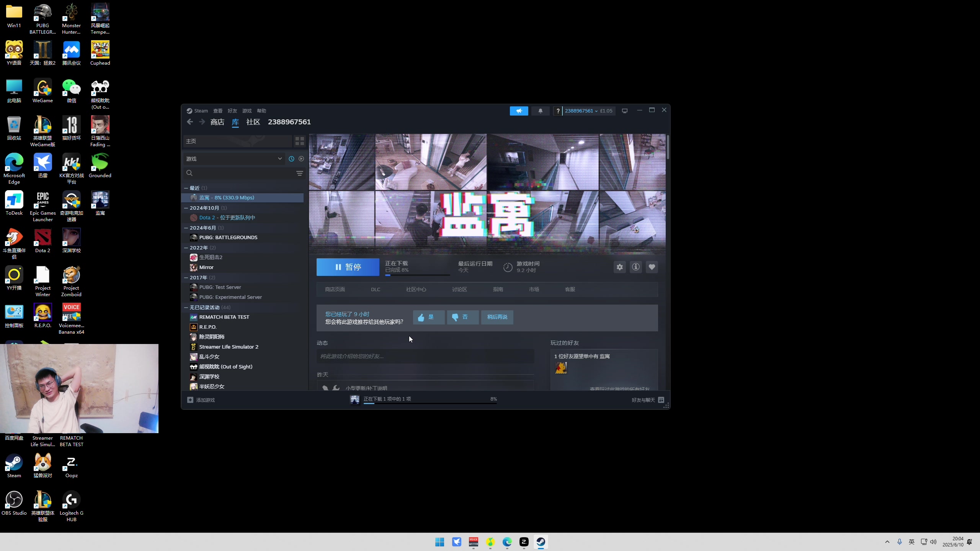
Task: Select Streamer Life Simulator 2 entry
Action: [243, 347]
